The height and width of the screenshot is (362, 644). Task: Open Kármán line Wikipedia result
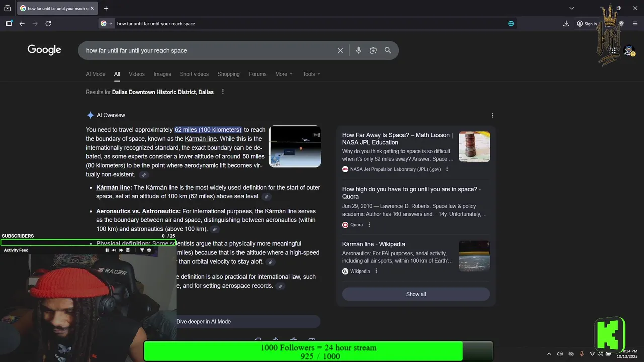coord(373,244)
